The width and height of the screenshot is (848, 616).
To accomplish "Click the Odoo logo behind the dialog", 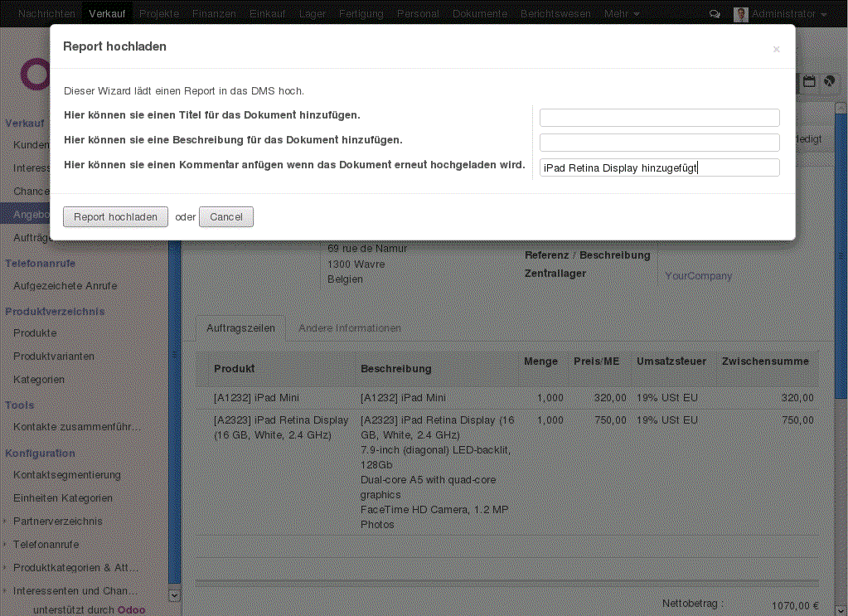I will click(35, 75).
